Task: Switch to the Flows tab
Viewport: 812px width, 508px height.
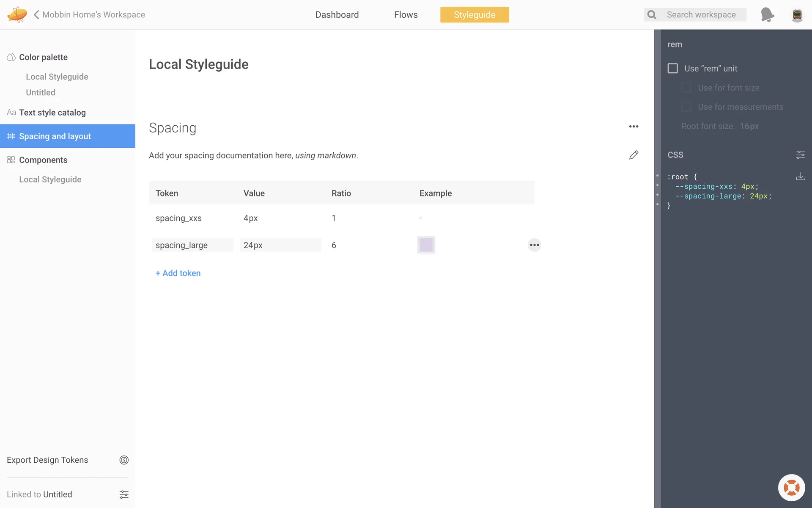Action: tap(406, 15)
